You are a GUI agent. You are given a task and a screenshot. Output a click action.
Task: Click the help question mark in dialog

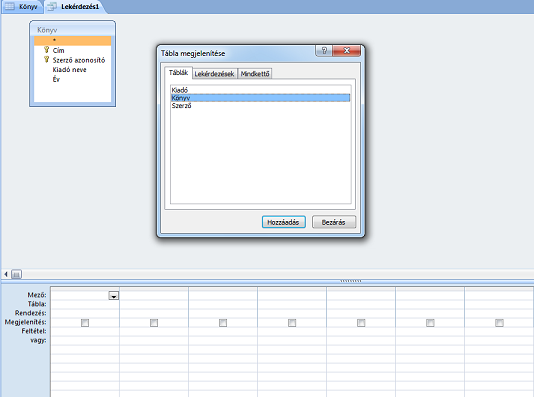point(324,51)
